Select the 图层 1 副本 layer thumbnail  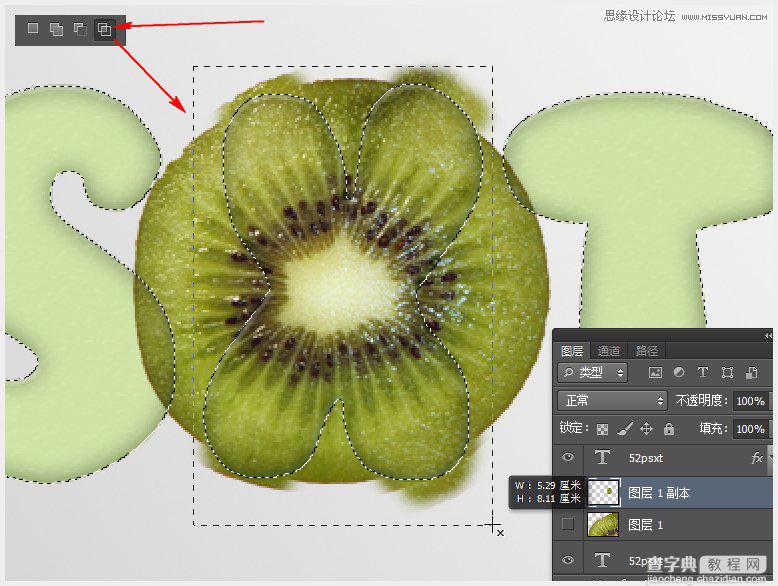[603, 492]
